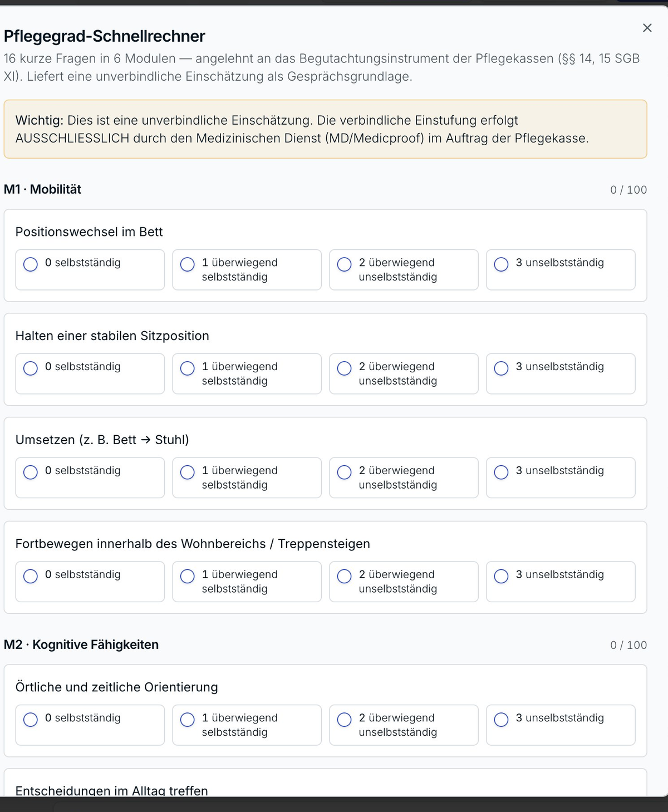Choose '1 überwiegend selbstständig' for Fortbewegen / Treppensteigen

pos(247,582)
